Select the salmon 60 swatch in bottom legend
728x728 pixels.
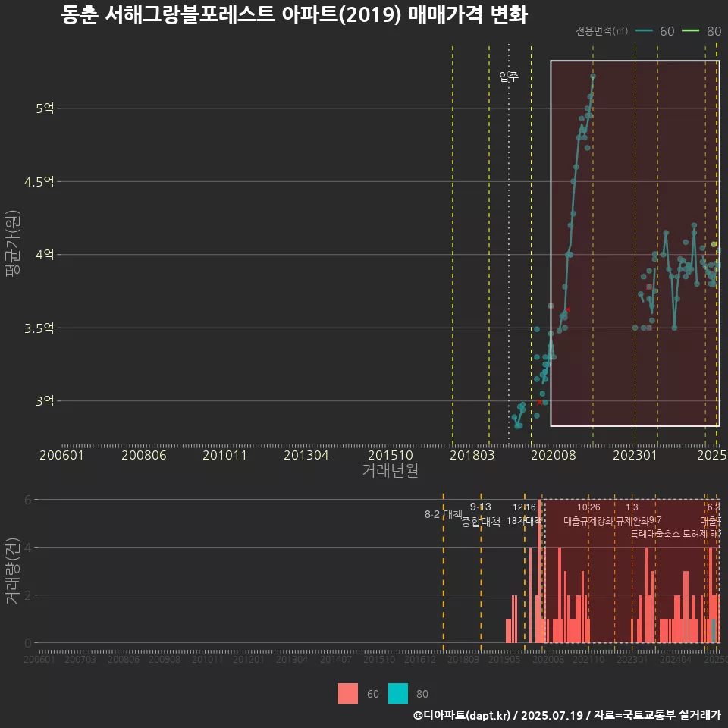click(348, 693)
